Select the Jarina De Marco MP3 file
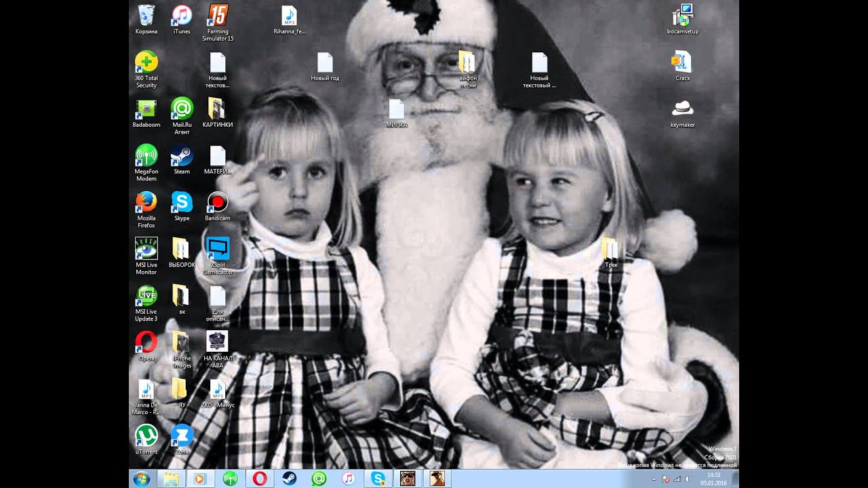This screenshot has height=488, width=868. click(x=146, y=397)
